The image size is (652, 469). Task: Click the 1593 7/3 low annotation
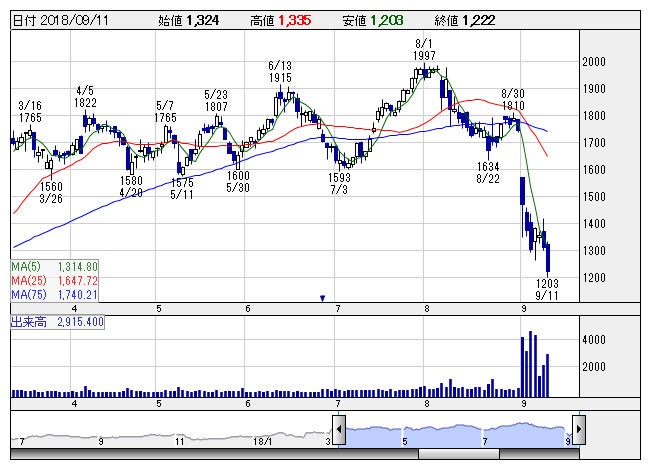point(339,183)
